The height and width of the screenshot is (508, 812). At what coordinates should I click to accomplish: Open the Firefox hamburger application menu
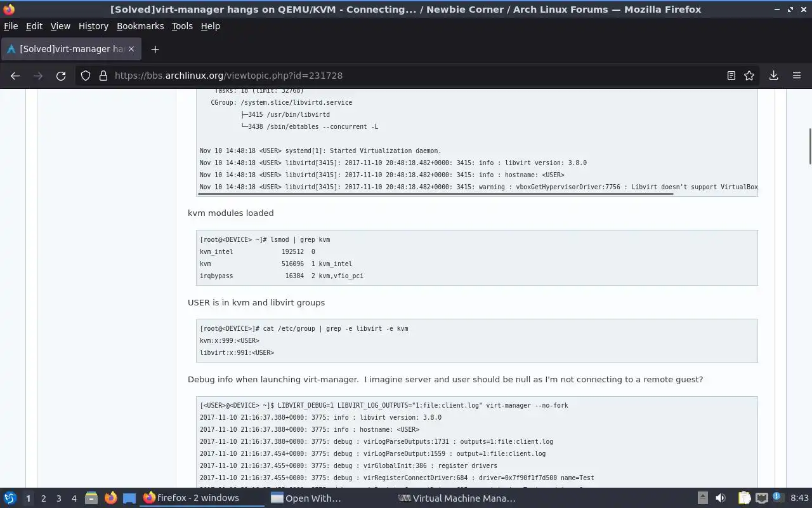tap(797, 76)
